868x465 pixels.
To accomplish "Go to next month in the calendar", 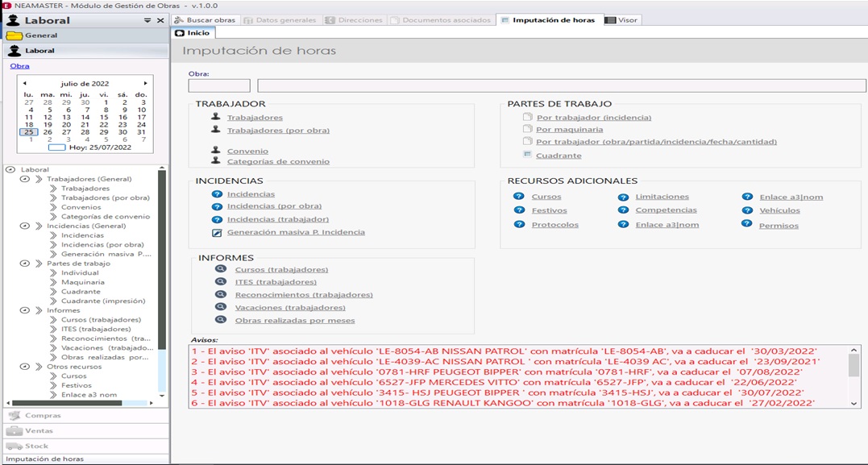I will coord(145,83).
